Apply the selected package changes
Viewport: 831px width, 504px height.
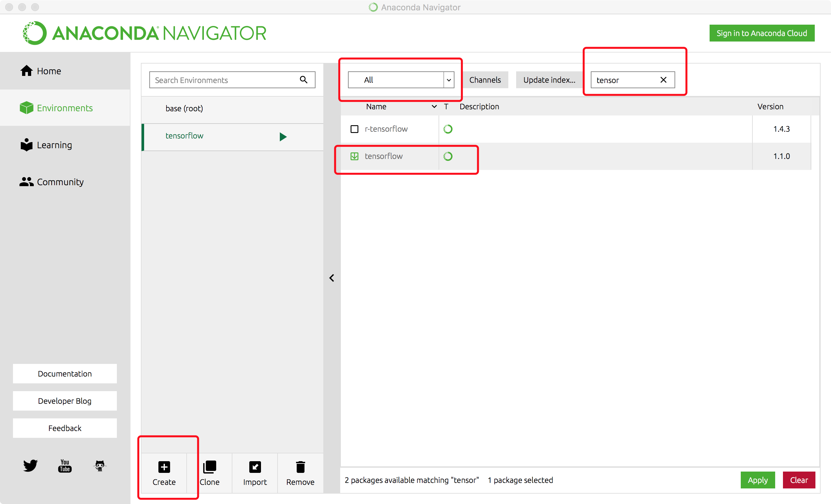click(x=758, y=480)
